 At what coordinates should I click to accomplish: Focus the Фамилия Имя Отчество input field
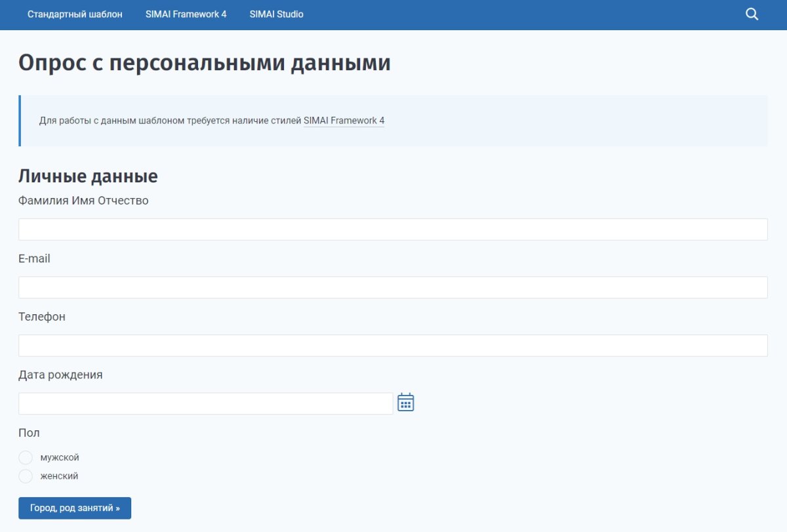coord(393,229)
